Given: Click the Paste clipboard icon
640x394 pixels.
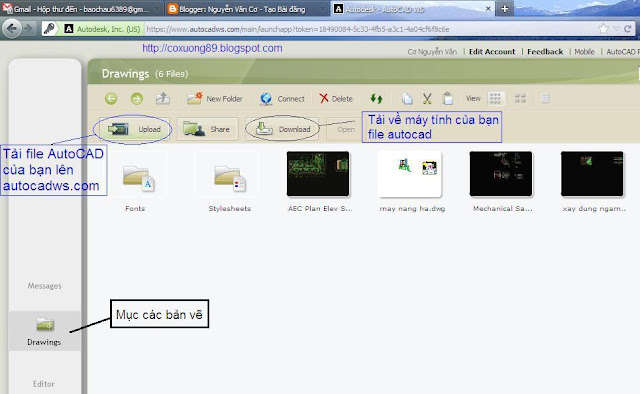Looking at the screenshot, I should 447,98.
